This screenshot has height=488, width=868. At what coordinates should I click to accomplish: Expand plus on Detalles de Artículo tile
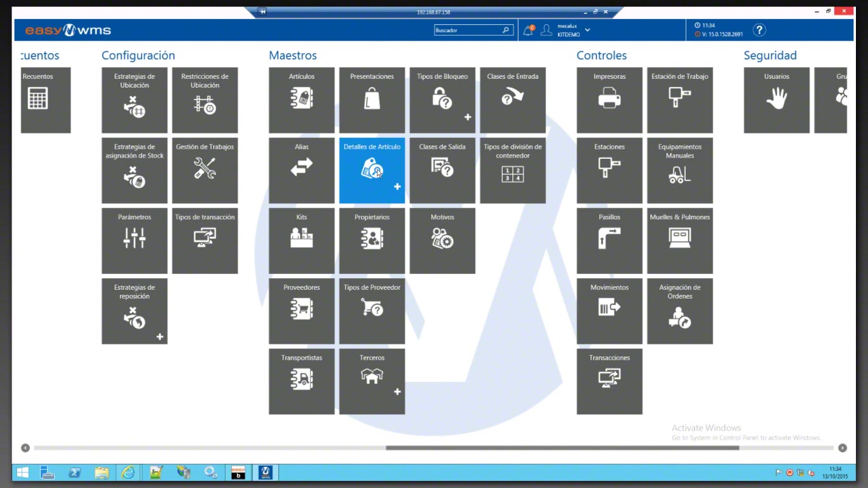[397, 187]
